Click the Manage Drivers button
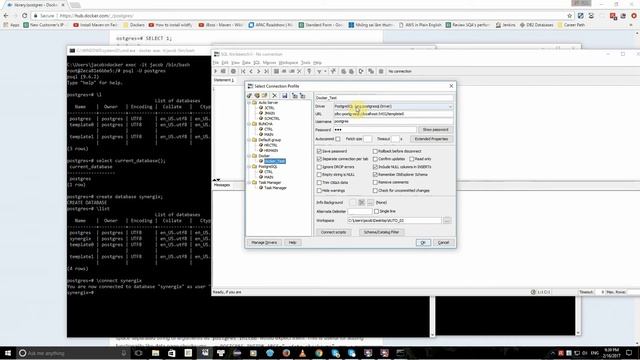Viewport: 640px width, 360px height. (264, 242)
